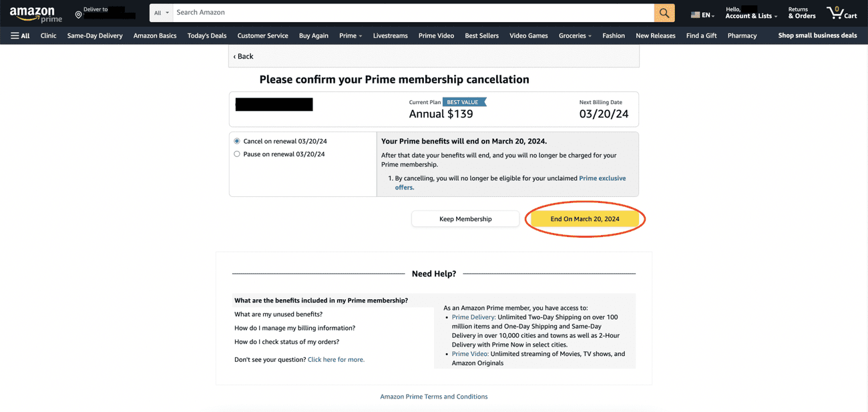Go to Prime Video in navigation
The width and height of the screenshot is (868, 412).
[436, 35]
